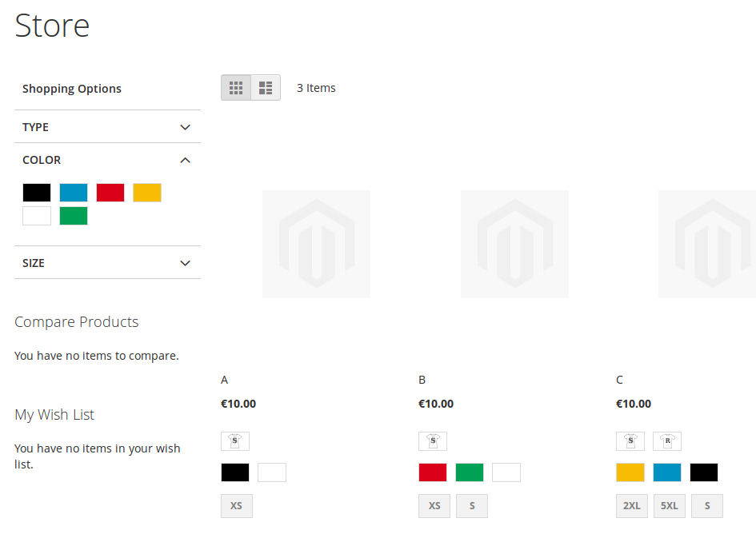Open product A by its name link
The image size is (756, 546).
pos(225,380)
